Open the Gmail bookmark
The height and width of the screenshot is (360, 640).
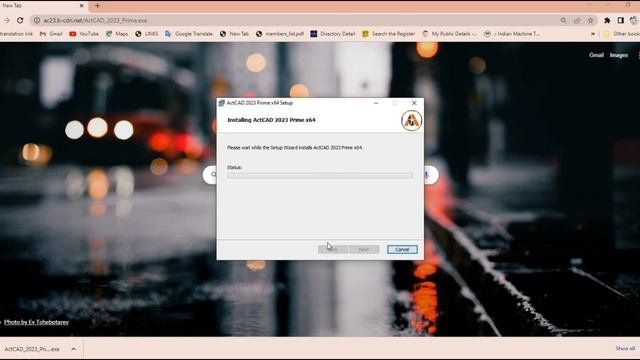51,34
